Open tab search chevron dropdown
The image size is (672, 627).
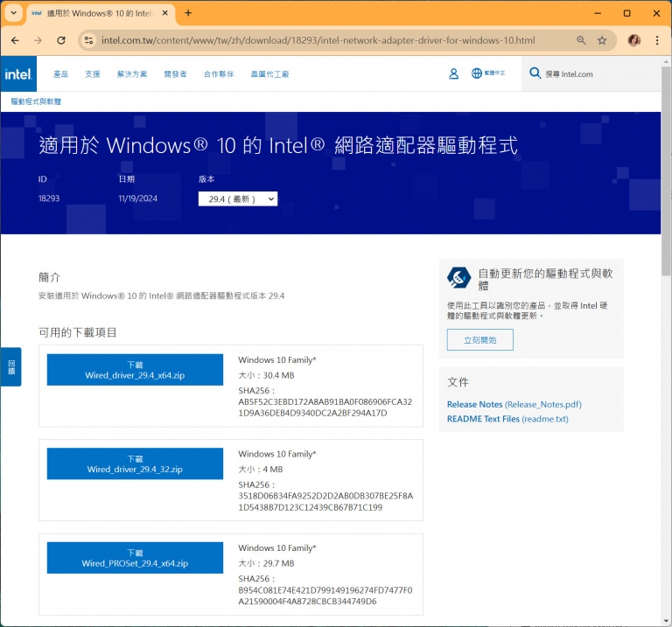click(13, 13)
